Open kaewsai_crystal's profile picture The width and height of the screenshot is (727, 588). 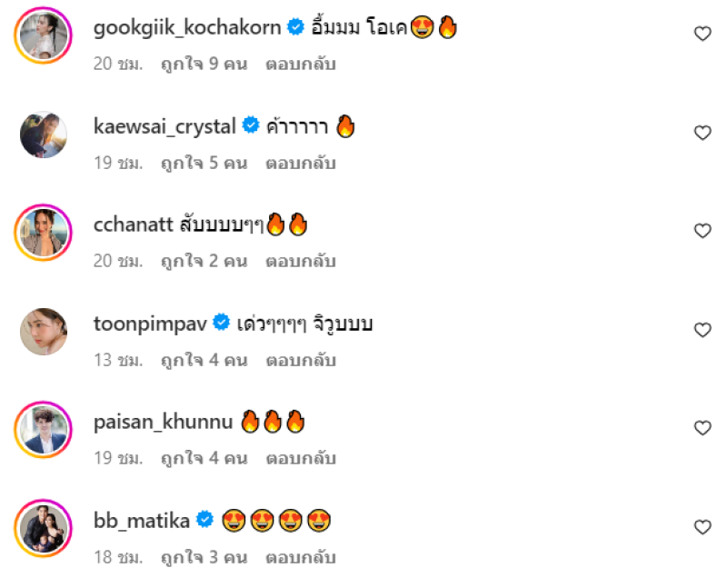coord(43,135)
